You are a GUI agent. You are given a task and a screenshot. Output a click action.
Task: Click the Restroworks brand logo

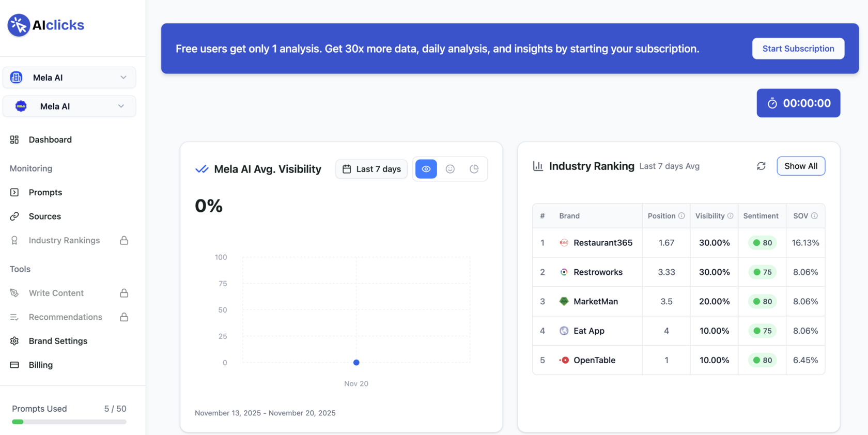[x=564, y=272]
